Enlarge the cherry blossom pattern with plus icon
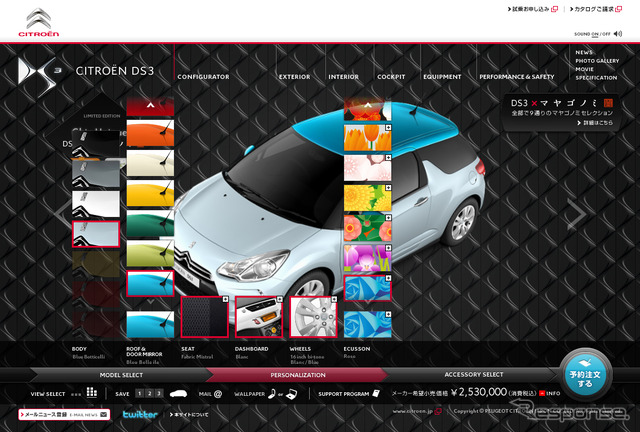Image resolution: width=640 pixels, height=432 pixels. coord(388,158)
